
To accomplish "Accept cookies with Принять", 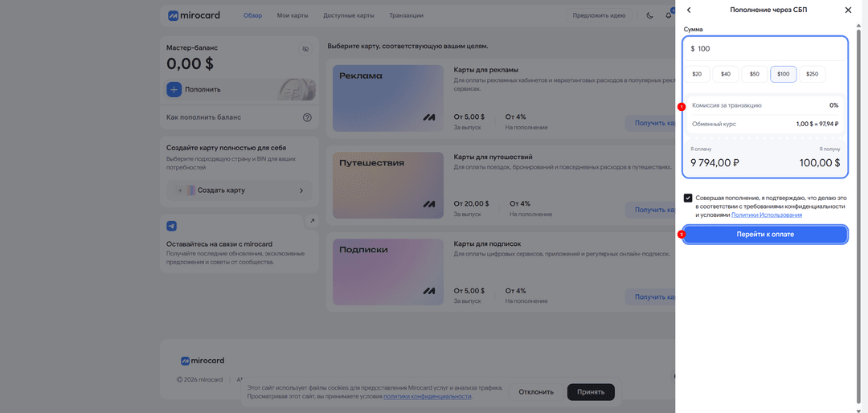I will [591, 392].
